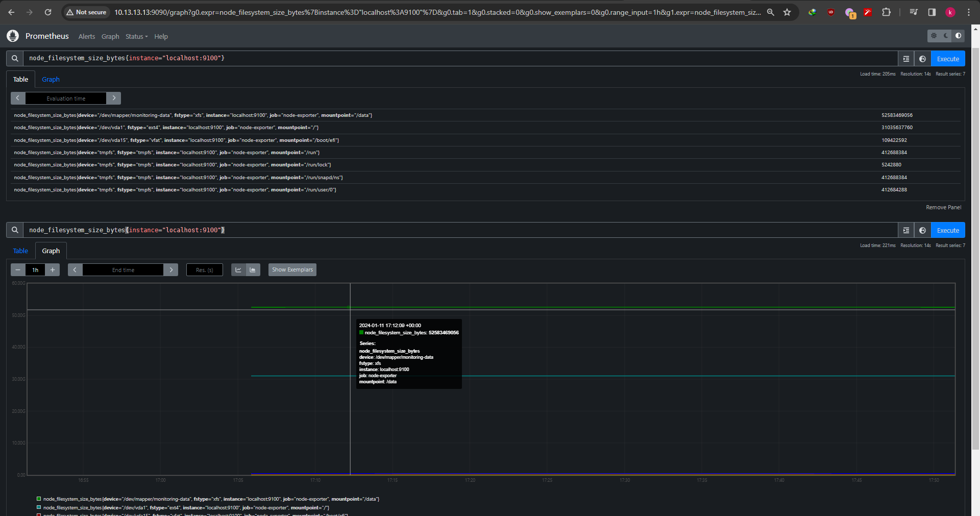Click the Res. (s) resolution field
Screen dimensions: 980x516
[205, 270]
